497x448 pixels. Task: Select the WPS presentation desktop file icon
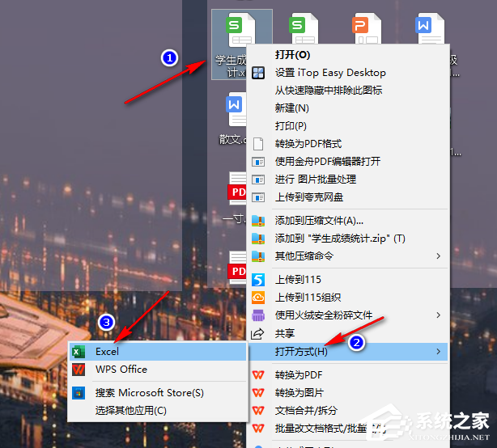tap(367, 28)
